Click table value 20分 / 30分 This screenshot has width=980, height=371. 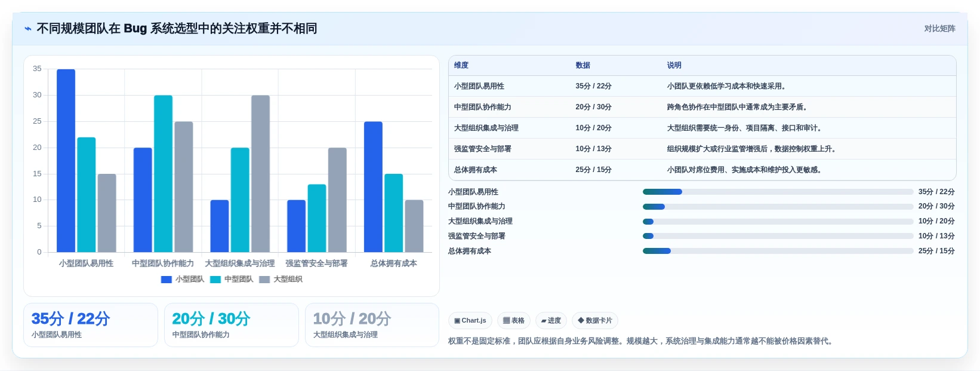[593, 108]
